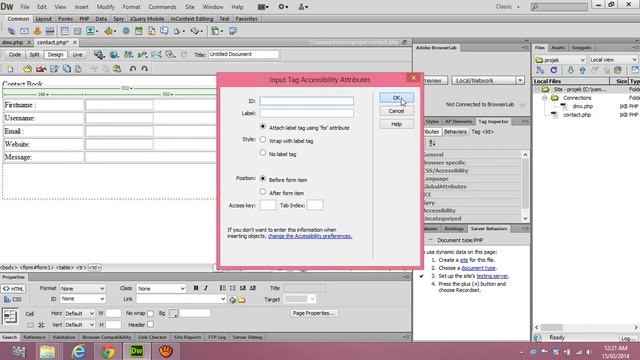Switch Properties panel to CSS mode
This screenshot has width=640, height=360.
tap(13, 300)
